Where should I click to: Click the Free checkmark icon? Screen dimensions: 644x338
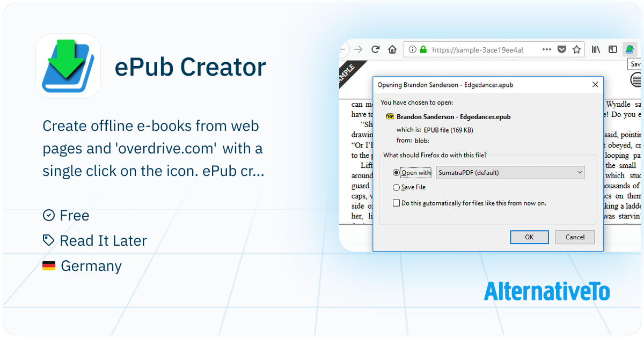click(x=49, y=215)
